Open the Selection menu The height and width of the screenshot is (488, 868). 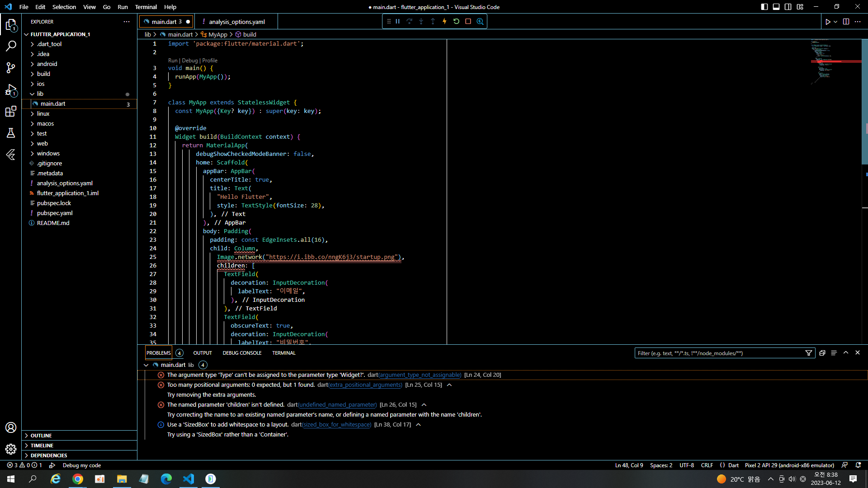[64, 7]
